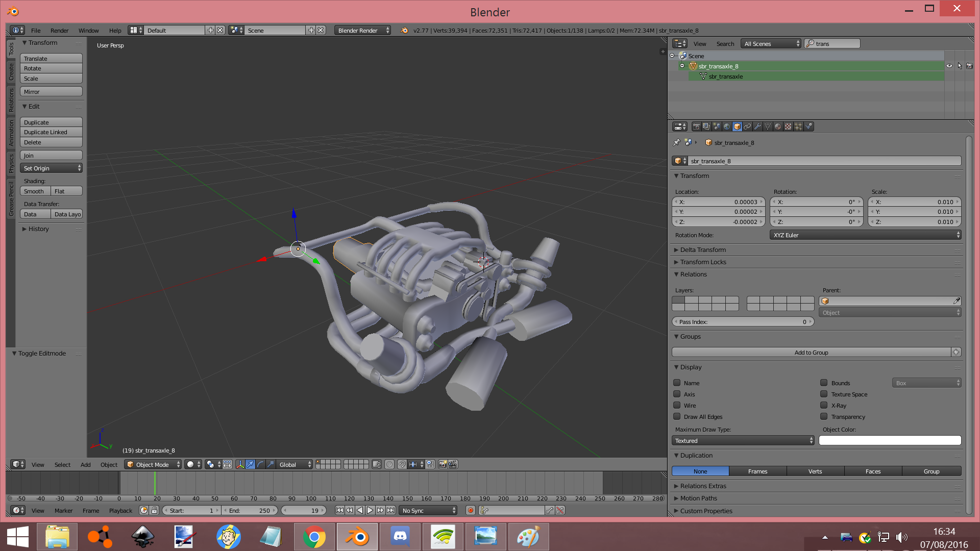The height and width of the screenshot is (551, 980).
Task: Toggle the snap magnet icon
Action: click(x=402, y=464)
